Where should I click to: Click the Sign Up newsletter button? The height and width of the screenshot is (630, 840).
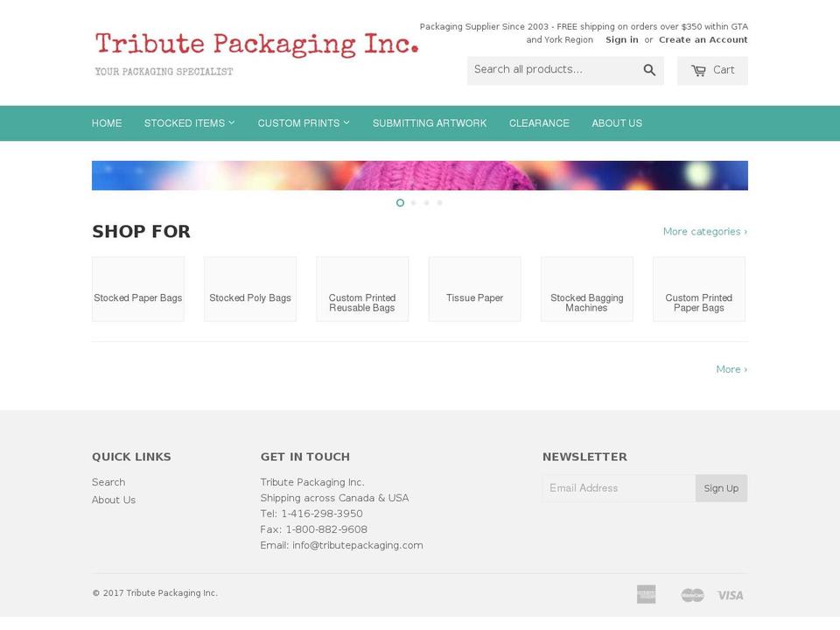[721, 488]
